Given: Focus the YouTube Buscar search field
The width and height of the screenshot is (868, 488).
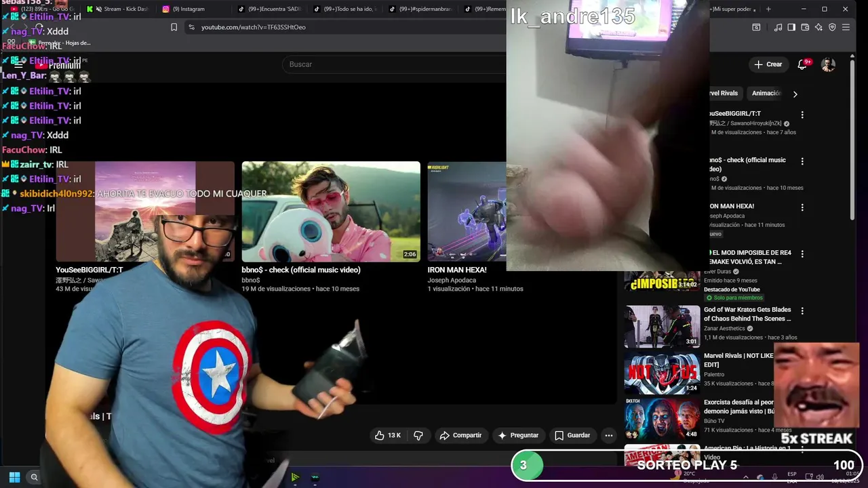Looking at the screenshot, I should click(x=393, y=64).
